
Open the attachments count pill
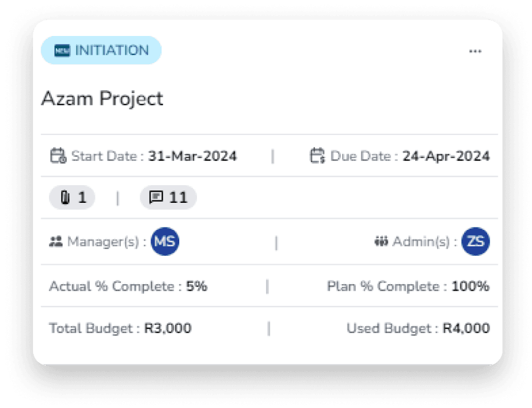(72, 198)
